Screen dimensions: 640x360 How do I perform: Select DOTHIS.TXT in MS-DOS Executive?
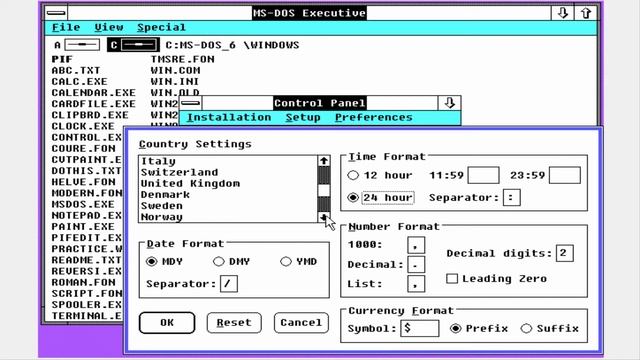(87, 171)
